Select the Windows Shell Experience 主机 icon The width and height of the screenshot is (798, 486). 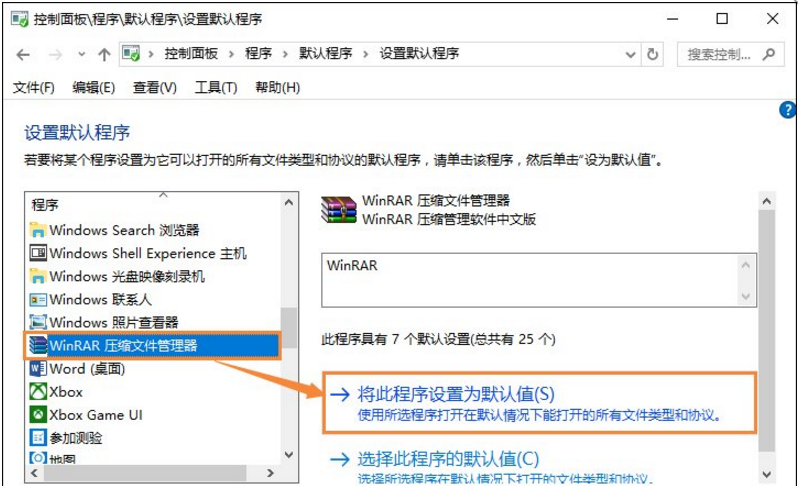tap(38, 253)
